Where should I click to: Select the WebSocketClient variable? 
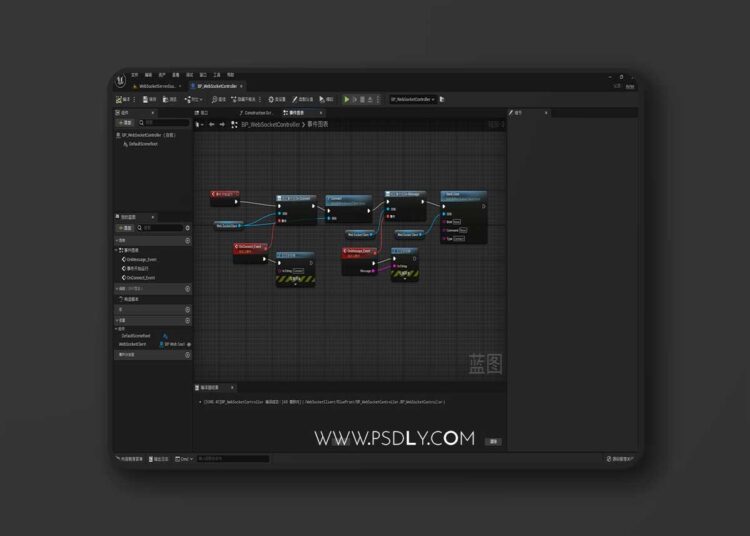tap(133, 344)
